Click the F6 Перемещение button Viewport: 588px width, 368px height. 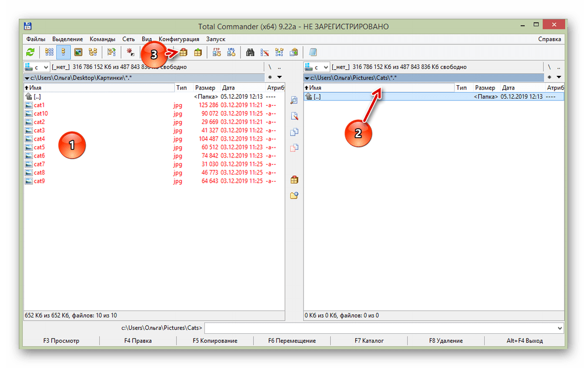292,340
